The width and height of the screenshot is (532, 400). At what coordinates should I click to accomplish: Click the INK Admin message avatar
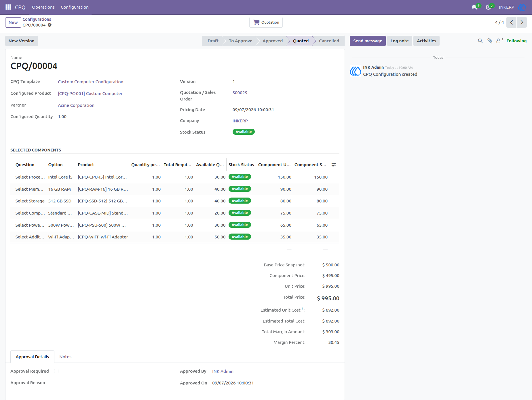pos(355,71)
